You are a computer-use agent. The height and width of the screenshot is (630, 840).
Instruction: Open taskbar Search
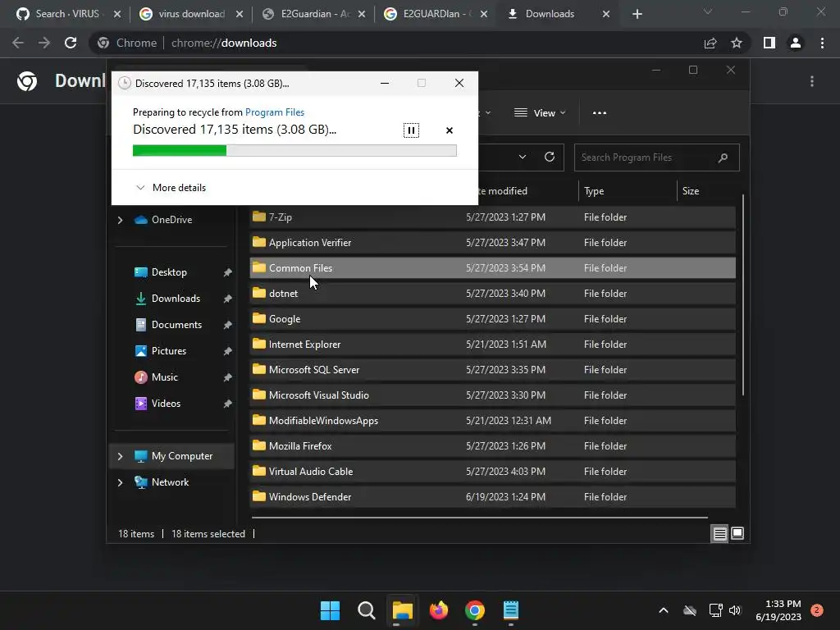point(367,610)
